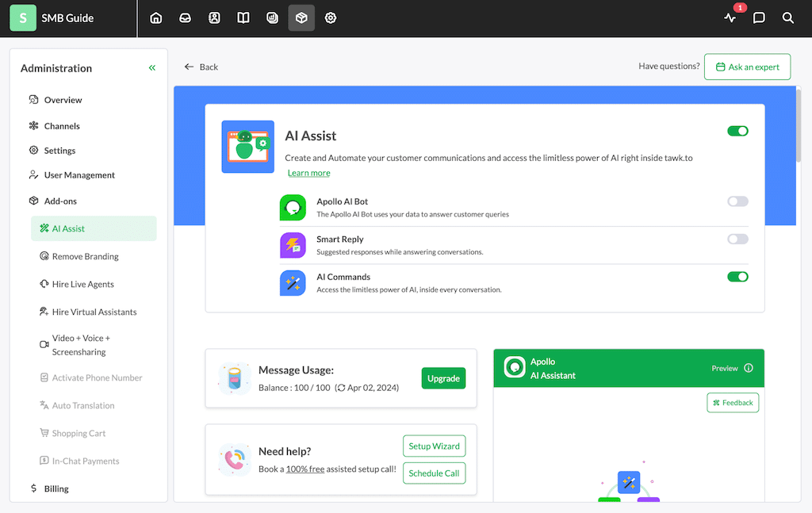Open the contacts icon in top bar

pyautogui.click(x=214, y=18)
